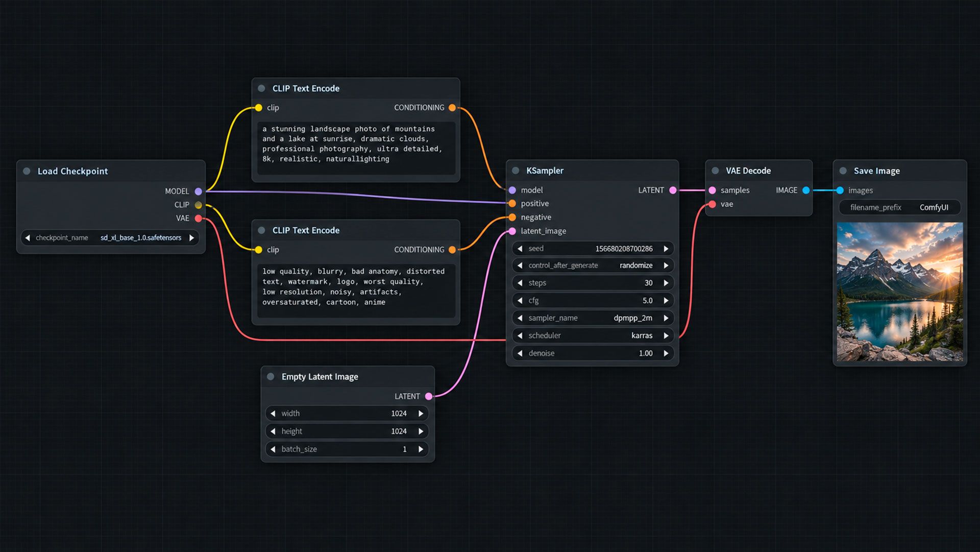Click the generated mountain lake preview image

point(900,292)
